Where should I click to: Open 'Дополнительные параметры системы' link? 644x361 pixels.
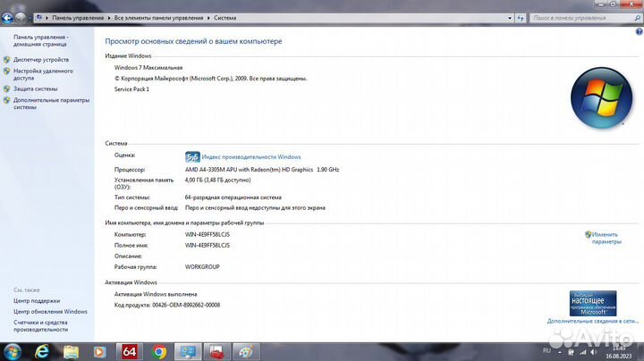pos(51,104)
